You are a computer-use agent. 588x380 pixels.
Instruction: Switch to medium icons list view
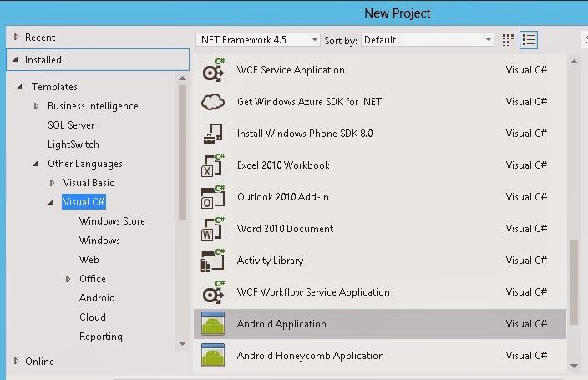point(529,40)
